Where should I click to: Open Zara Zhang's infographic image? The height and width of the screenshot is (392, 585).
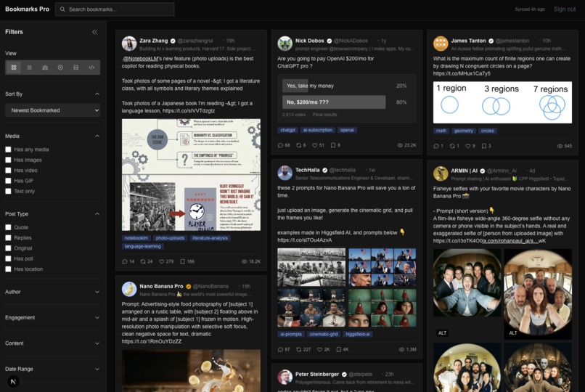[x=191, y=174]
